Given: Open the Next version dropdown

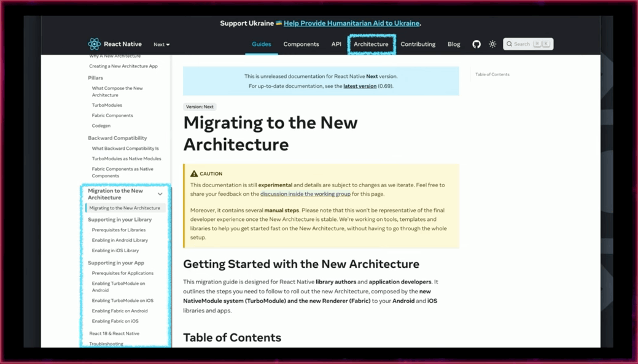Looking at the screenshot, I should click(x=161, y=44).
